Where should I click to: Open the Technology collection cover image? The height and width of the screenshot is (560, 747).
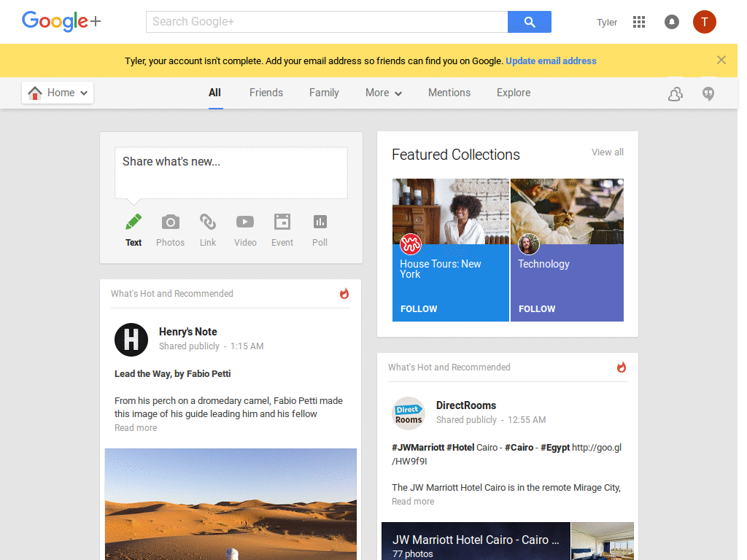pos(567,211)
